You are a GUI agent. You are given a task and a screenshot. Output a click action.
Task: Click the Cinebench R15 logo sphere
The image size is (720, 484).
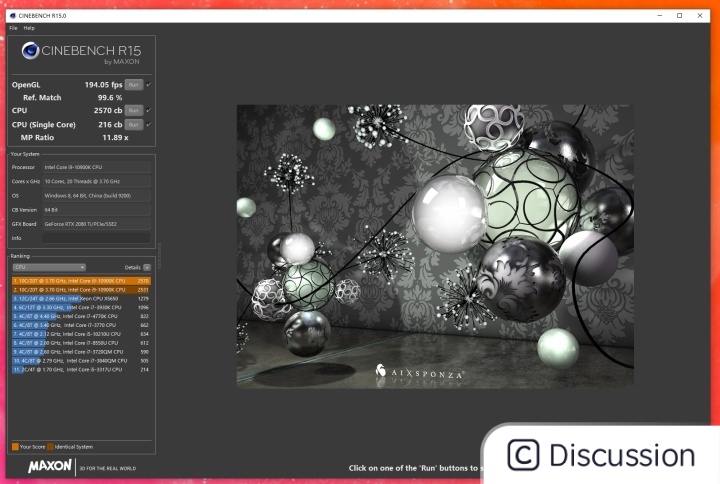click(30, 51)
